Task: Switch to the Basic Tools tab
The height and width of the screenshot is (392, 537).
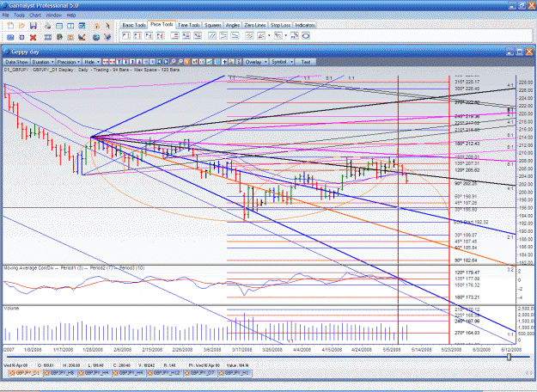Action: [134, 25]
